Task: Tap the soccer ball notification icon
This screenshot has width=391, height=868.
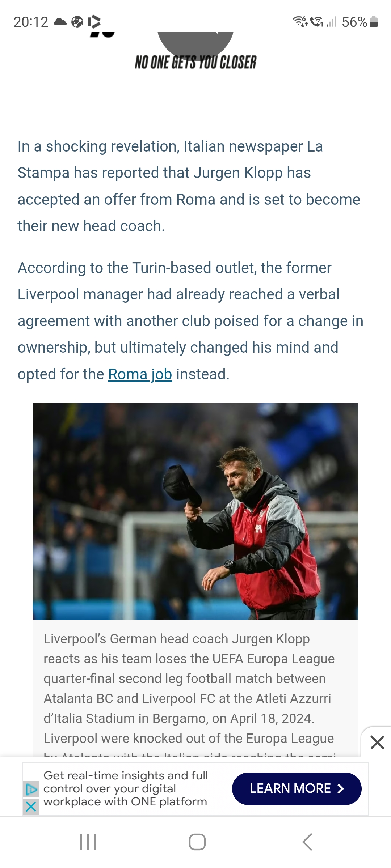Action: pyautogui.click(x=77, y=22)
